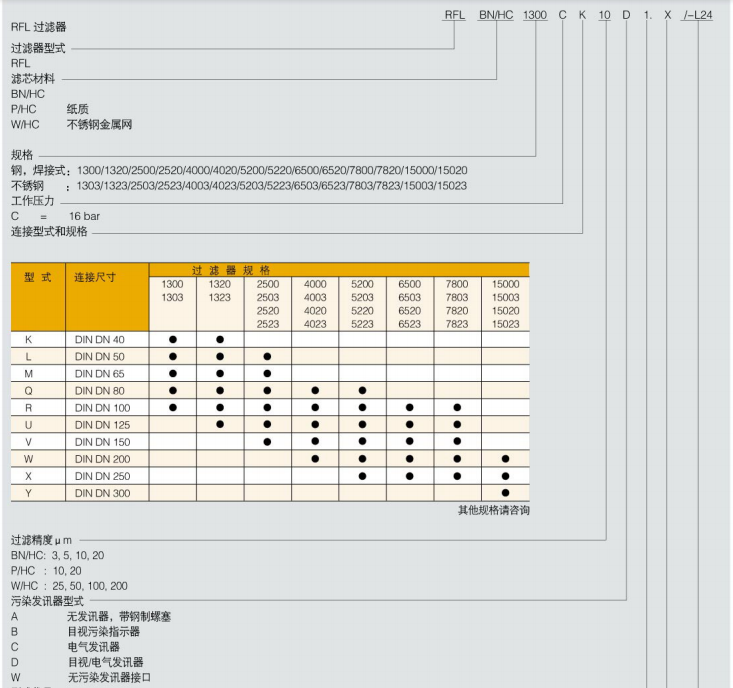Click the dot in row W, column 4000
Image resolution: width=733 pixels, height=688 pixels.
click(315, 458)
